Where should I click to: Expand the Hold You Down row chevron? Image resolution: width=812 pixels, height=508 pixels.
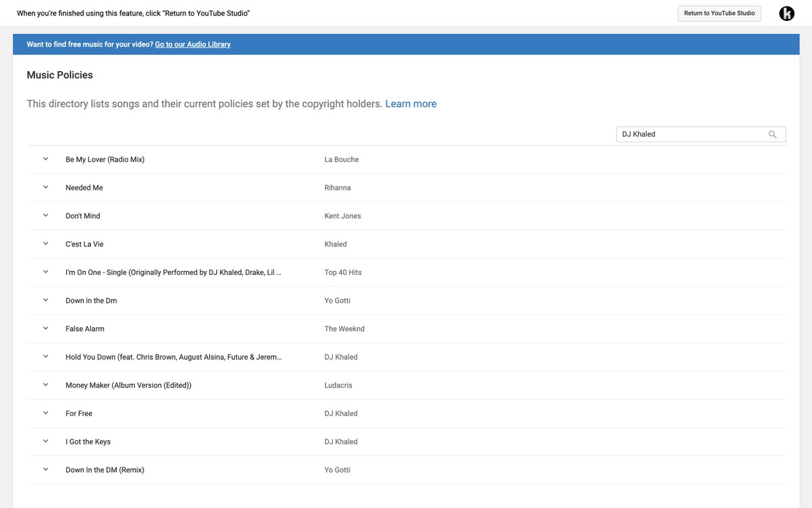46,357
